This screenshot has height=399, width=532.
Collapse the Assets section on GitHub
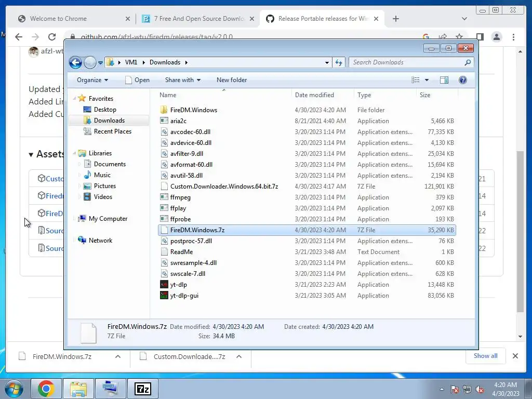point(31,155)
